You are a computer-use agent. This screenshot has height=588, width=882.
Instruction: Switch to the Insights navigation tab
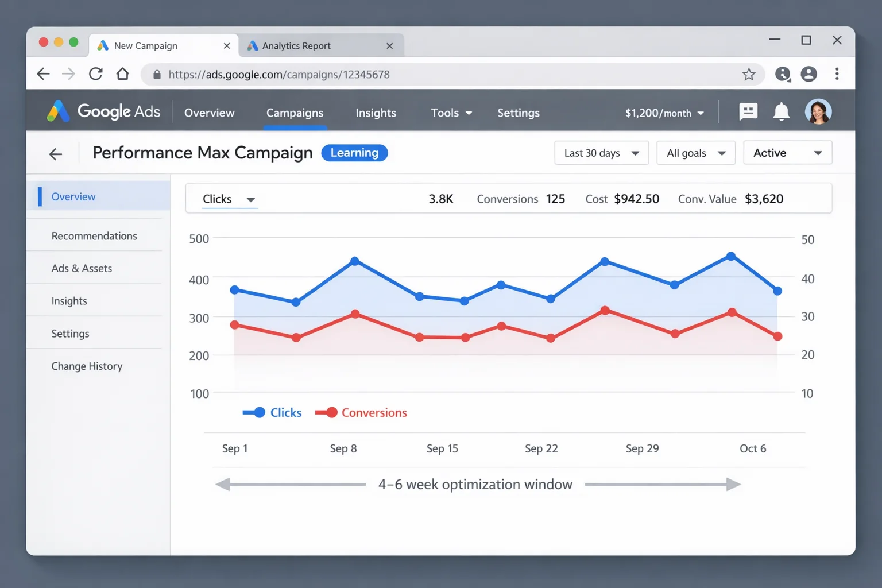point(376,113)
